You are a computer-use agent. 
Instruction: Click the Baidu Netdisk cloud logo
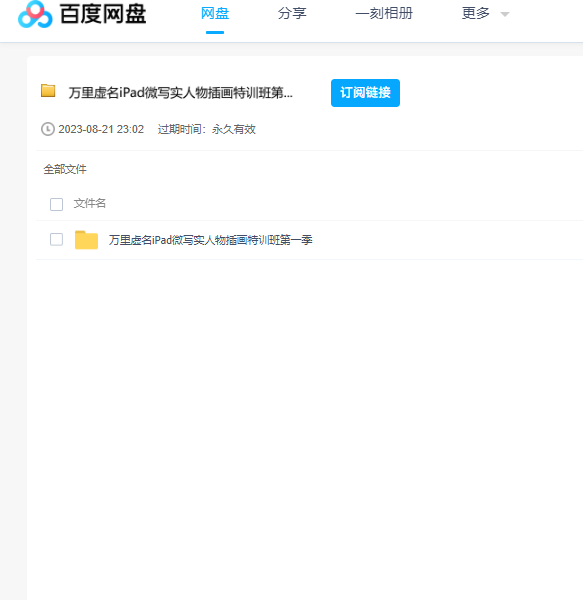point(35,15)
